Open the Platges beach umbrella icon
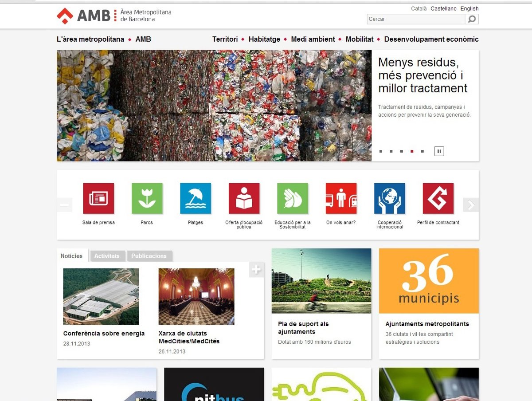Image resolution: width=532 pixels, height=401 pixels. click(x=196, y=198)
